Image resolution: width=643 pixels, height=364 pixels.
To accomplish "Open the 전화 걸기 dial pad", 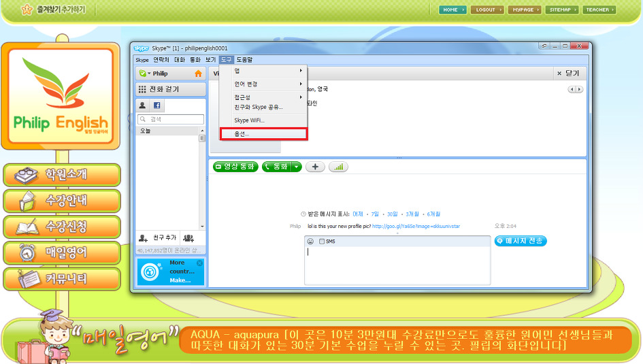I will click(171, 89).
